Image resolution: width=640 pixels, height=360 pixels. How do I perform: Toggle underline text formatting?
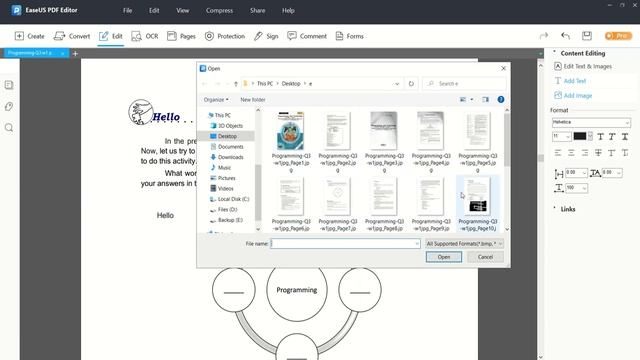(x=625, y=137)
